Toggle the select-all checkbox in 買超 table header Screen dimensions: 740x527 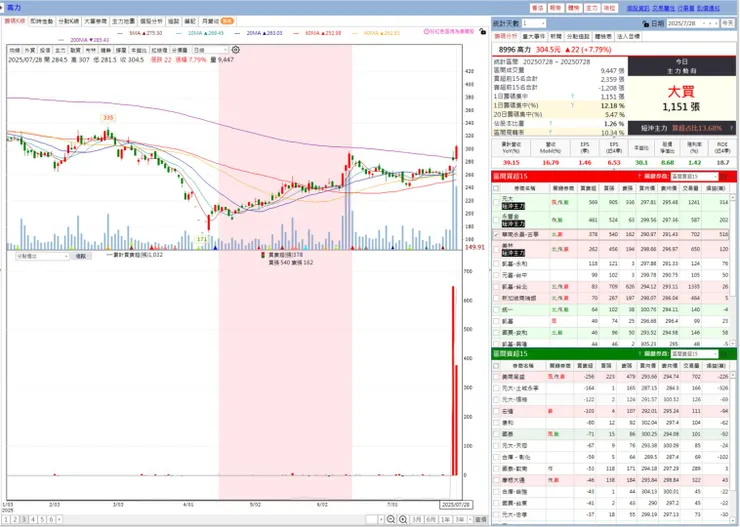tap(496, 188)
